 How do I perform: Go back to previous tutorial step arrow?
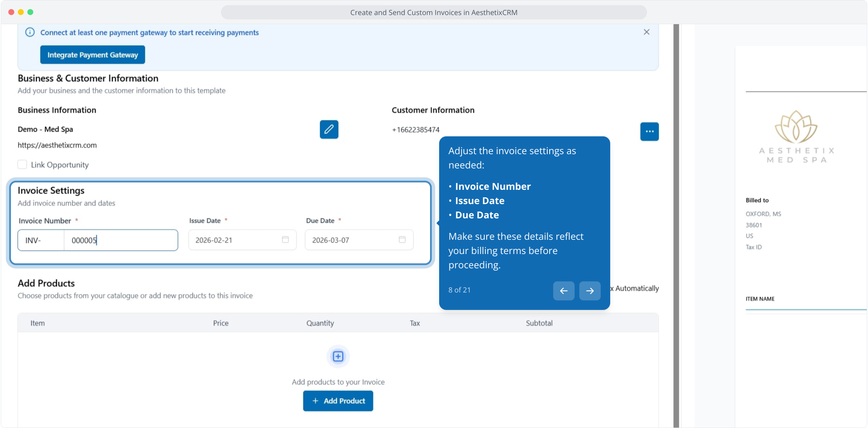pos(563,291)
